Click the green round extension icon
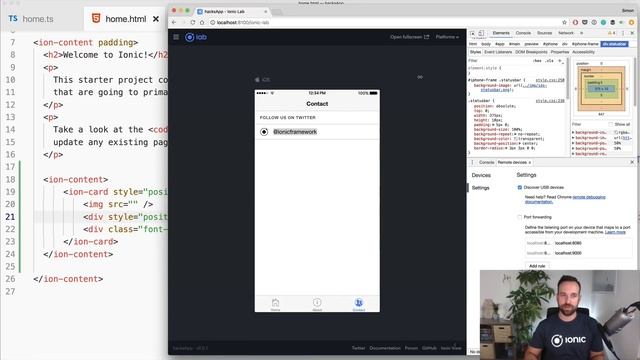This screenshot has width=640, height=360. click(603, 22)
